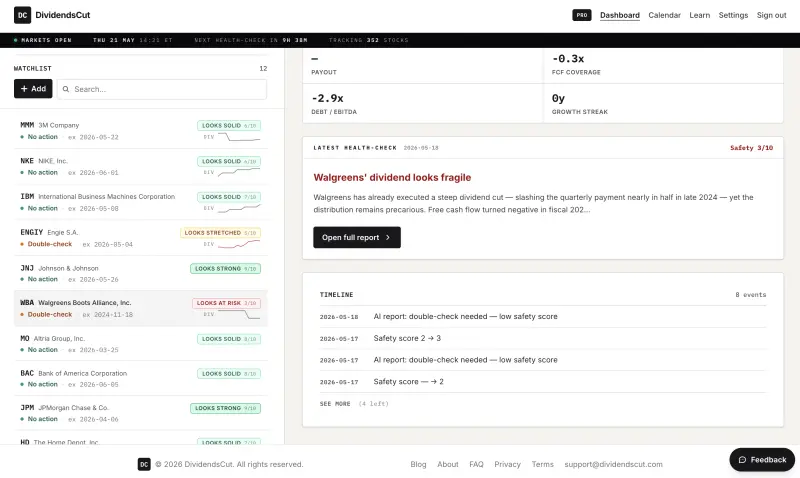This screenshot has width=800, height=478.
Task: Click JPM's LOOKS STRONG badge
Action: pos(225,408)
